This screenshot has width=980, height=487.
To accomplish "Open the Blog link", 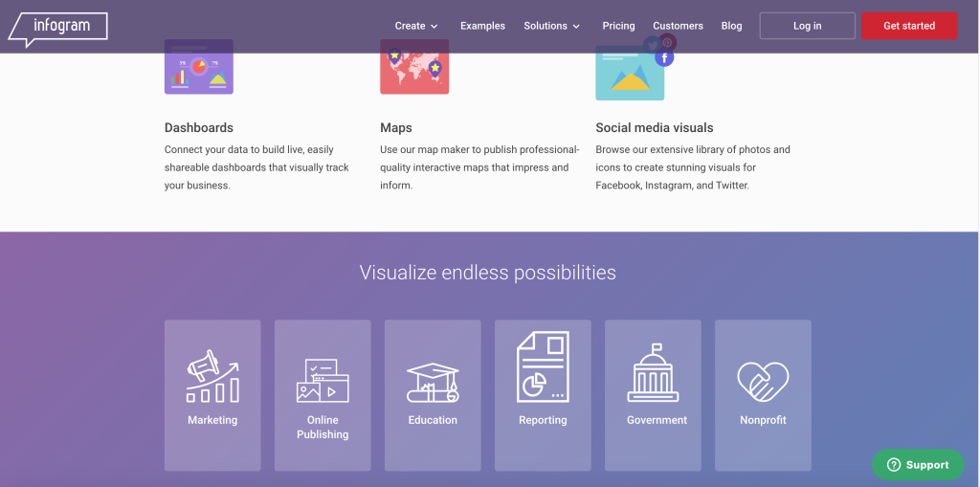I will click(731, 26).
